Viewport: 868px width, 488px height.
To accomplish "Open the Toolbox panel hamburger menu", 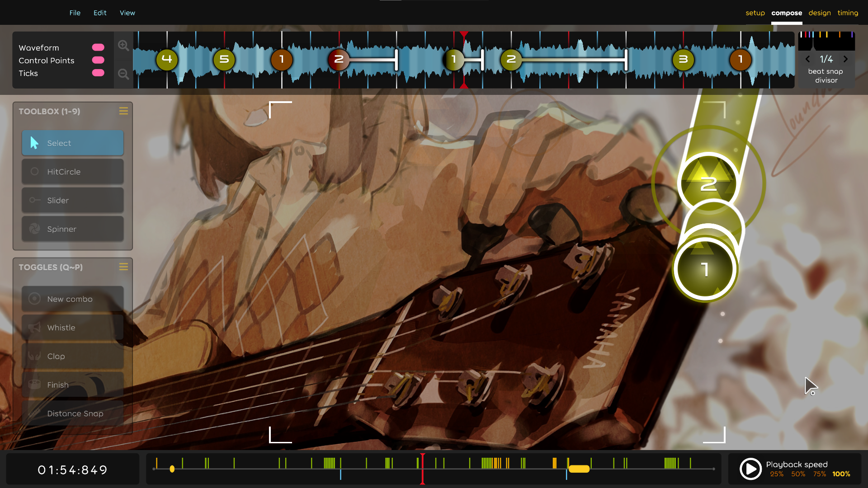I will coord(123,111).
